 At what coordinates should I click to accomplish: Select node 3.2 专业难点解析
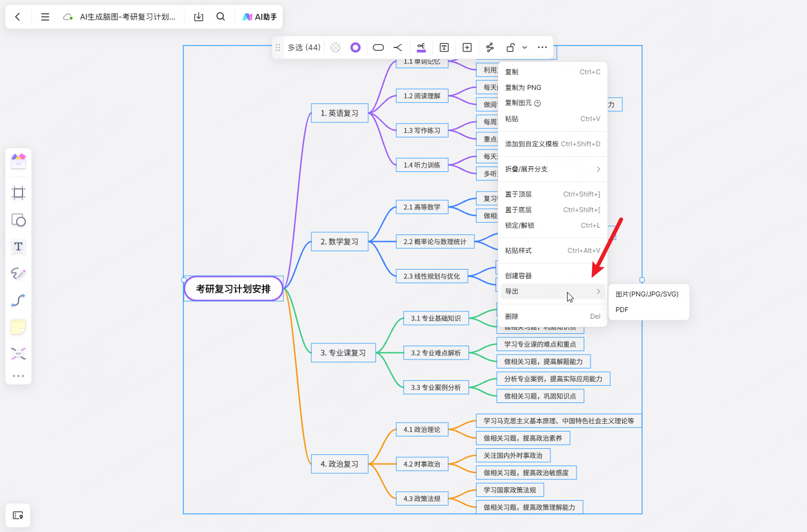click(x=436, y=353)
